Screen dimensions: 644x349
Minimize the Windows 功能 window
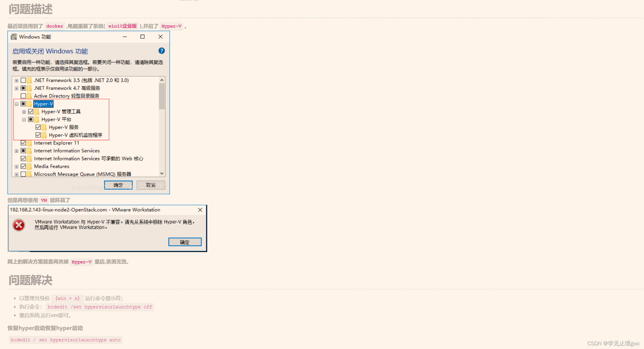[x=125, y=37]
